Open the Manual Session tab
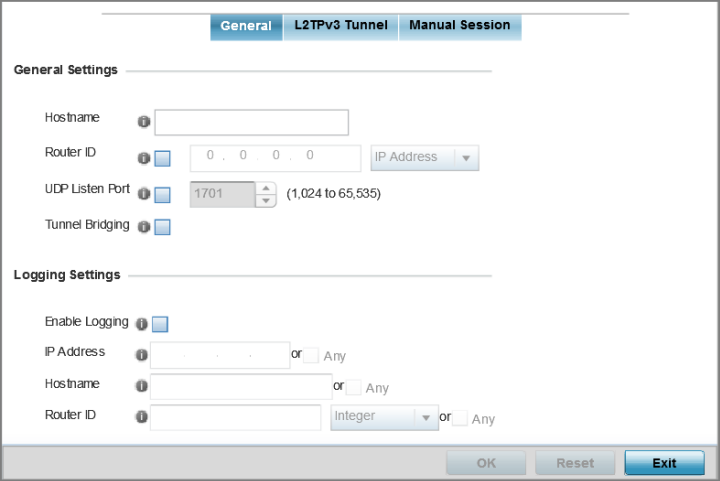This screenshot has width=720, height=481. click(x=460, y=27)
